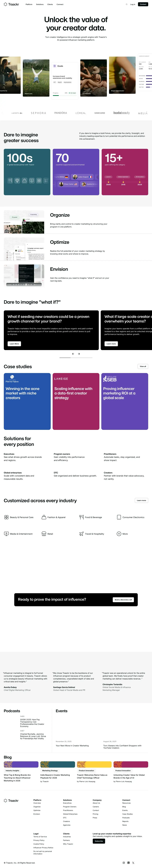Open Travel & Hospitality industry

click(x=92, y=534)
